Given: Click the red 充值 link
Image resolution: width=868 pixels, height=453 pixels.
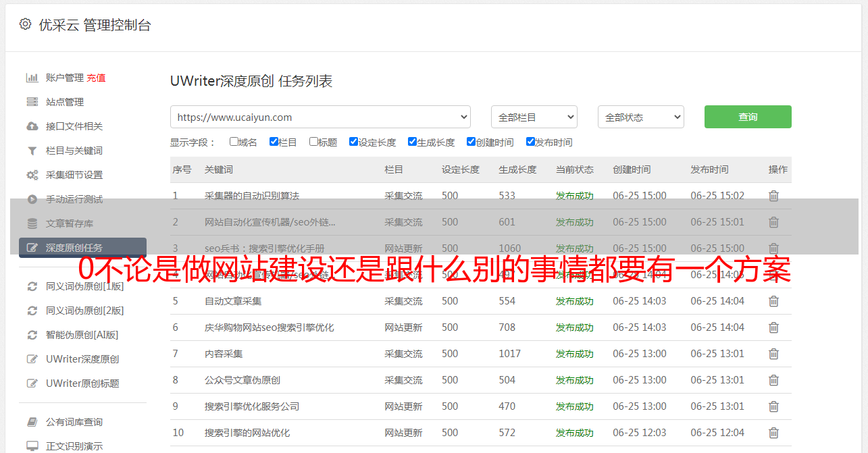Looking at the screenshot, I should coord(96,78).
